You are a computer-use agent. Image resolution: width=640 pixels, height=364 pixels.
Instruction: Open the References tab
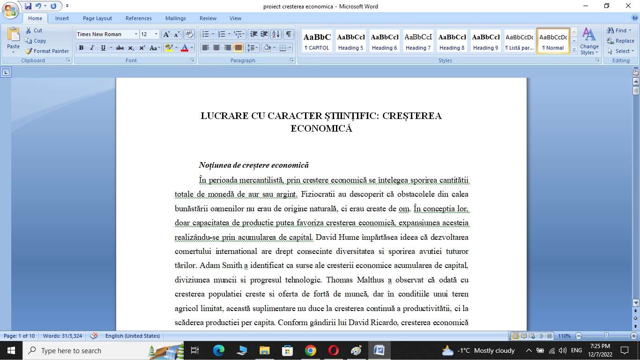[138, 18]
